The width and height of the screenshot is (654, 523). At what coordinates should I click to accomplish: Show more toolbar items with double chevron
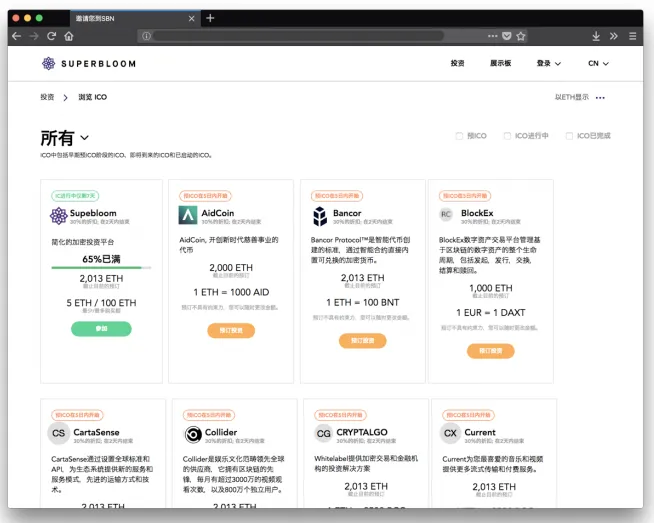[x=614, y=36]
